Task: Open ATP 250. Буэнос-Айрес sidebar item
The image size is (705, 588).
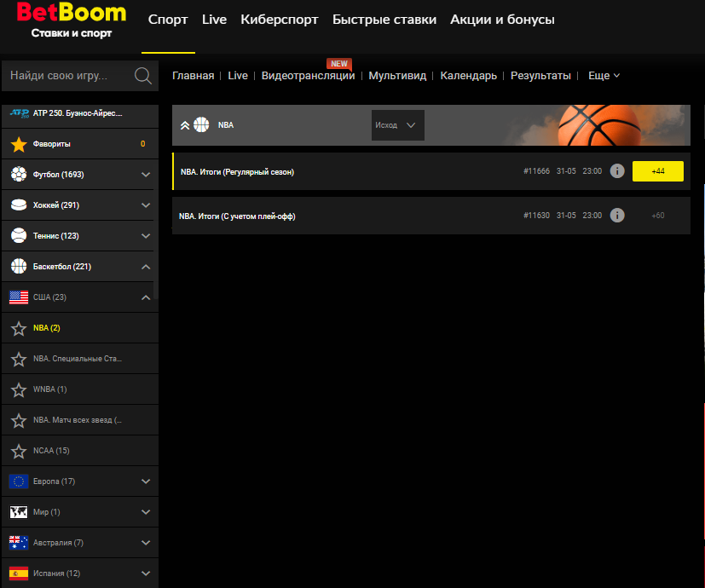Action: [80, 116]
